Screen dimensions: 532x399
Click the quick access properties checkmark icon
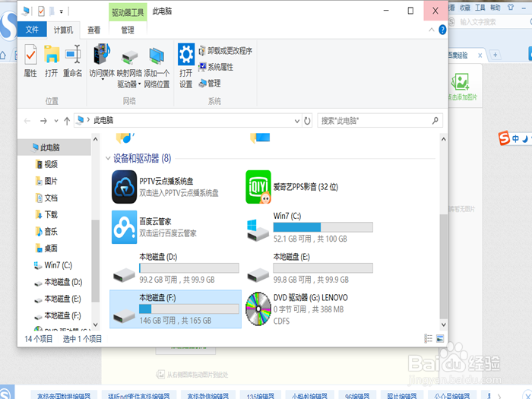[x=41, y=11]
